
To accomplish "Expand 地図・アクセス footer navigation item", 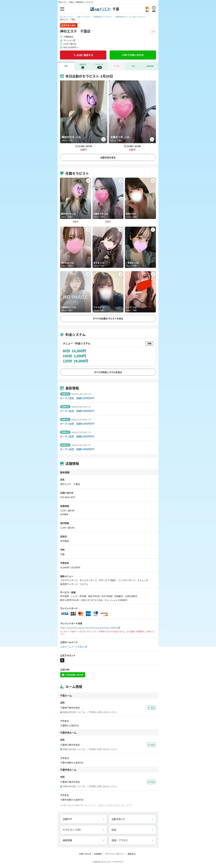I will (132, 840).
